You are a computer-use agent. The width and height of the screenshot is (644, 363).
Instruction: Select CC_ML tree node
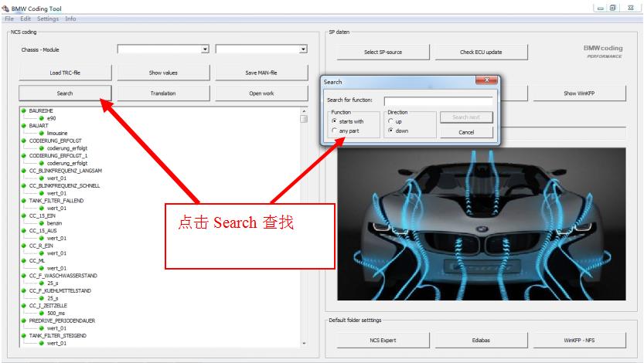point(37,261)
